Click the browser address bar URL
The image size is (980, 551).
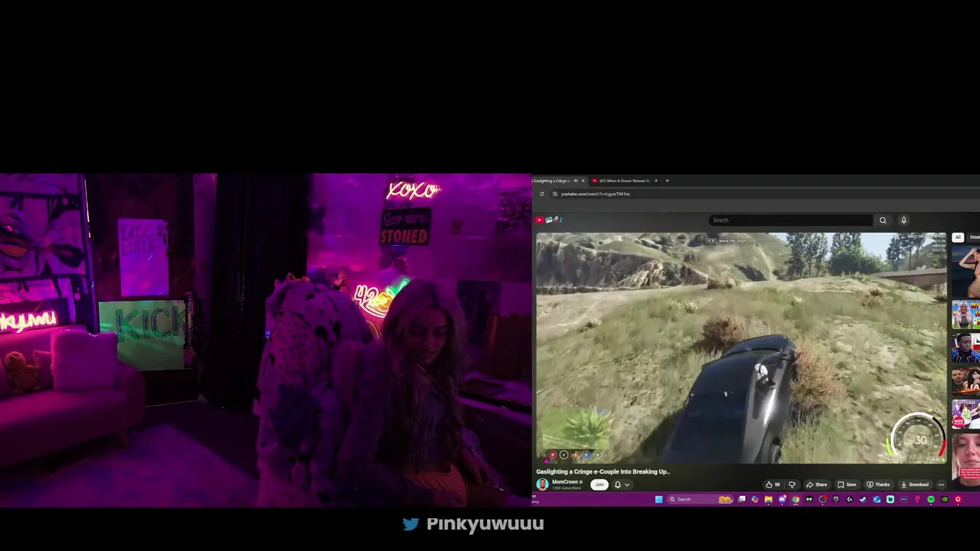tap(595, 194)
